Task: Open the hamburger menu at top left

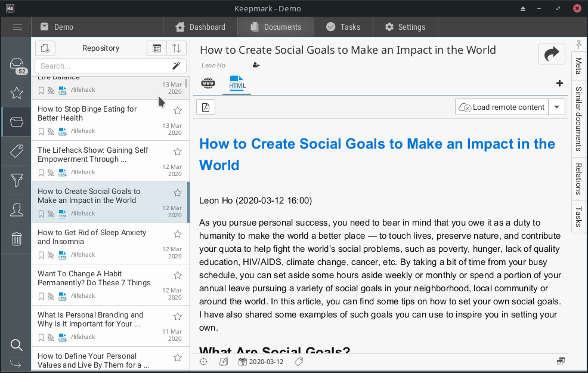Action: [x=17, y=27]
